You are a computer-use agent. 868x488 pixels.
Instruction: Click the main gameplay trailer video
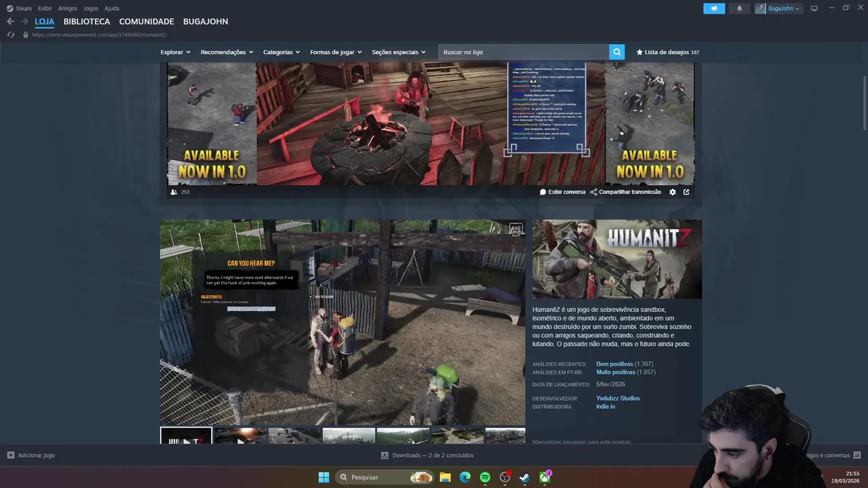(x=342, y=323)
